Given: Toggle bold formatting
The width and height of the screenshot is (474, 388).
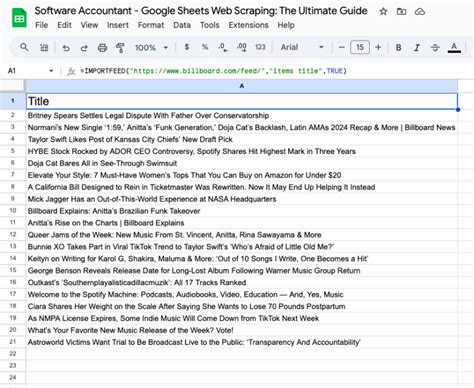Looking at the screenshot, I should 398,48.
